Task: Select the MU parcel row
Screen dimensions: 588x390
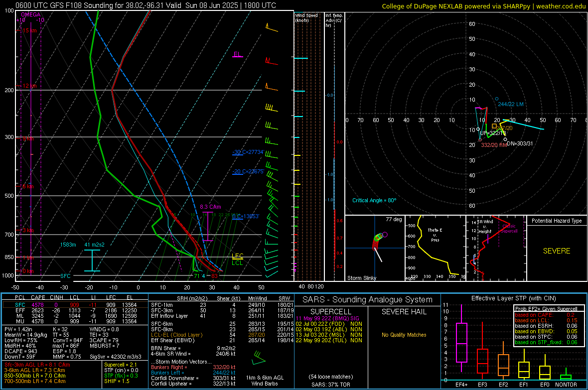Action: coord(75,321)
